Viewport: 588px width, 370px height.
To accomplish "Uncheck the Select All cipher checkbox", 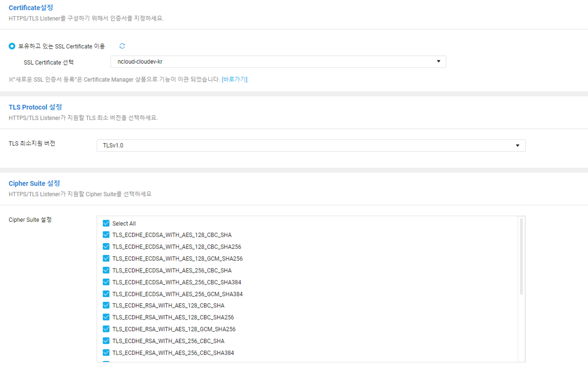I will pyautogui.click(x=106, y=223).
